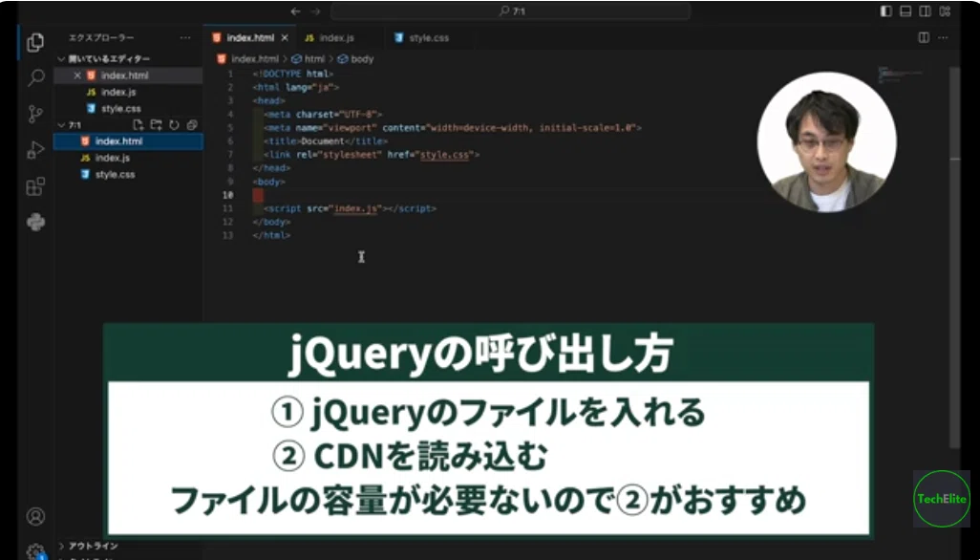Click the closing head tag on line 8
The image size is (980, 560).
(x=272, y=168)
